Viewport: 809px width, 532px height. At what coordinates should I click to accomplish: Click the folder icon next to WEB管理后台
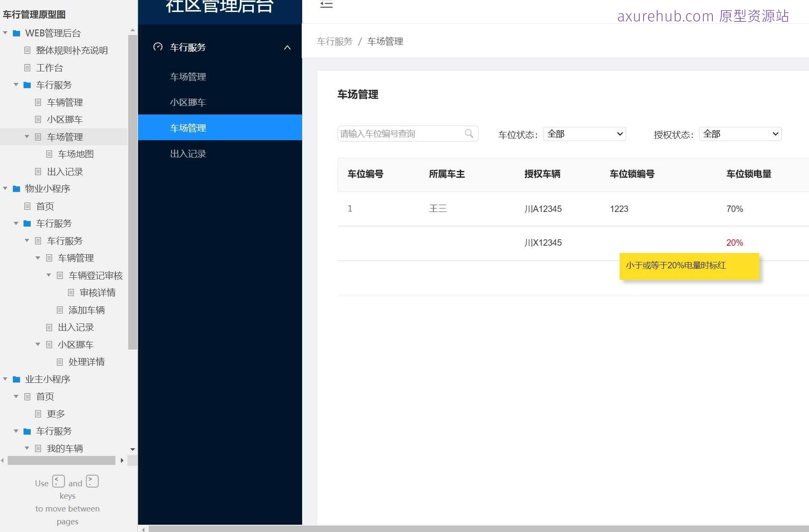[17, 33]
